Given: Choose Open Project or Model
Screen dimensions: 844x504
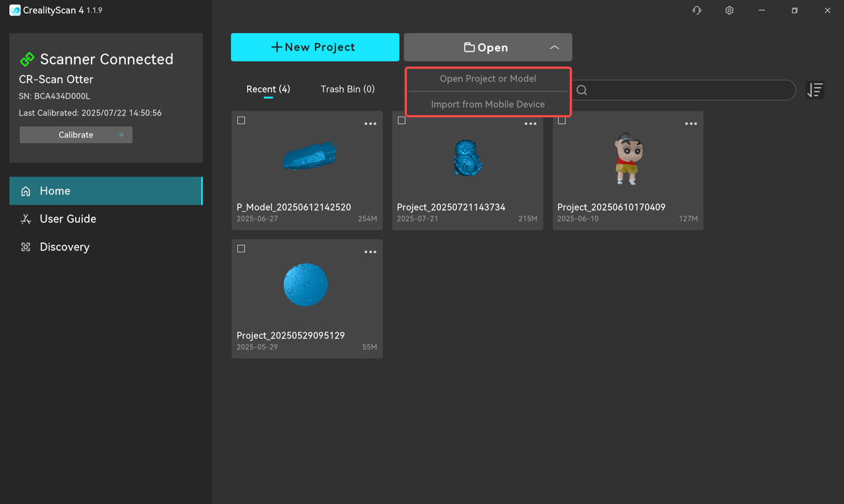Looking at the screenshot, I should pyautogui.click(x=488, y=79).
